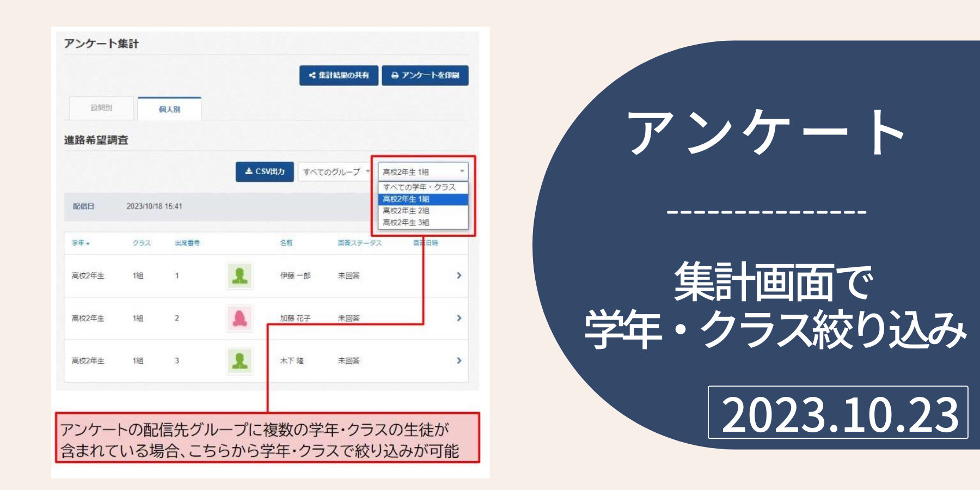Click the name 木下 隆

coord(292,360)
